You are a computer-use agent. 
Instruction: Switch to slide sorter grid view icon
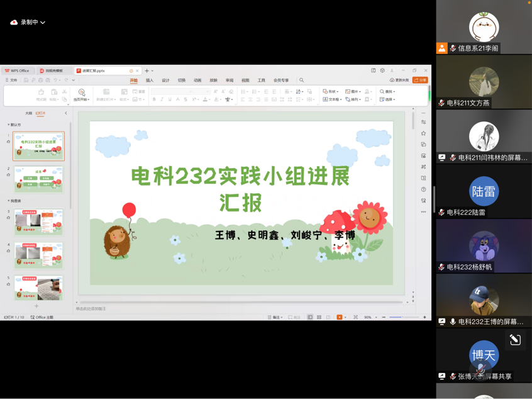pos(319,317)
